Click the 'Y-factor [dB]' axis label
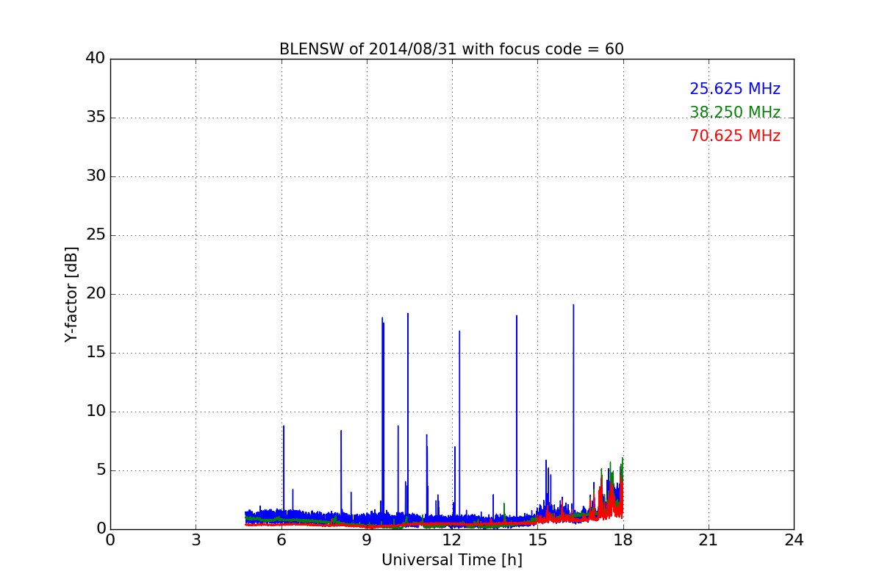 (x=71, y=294)
